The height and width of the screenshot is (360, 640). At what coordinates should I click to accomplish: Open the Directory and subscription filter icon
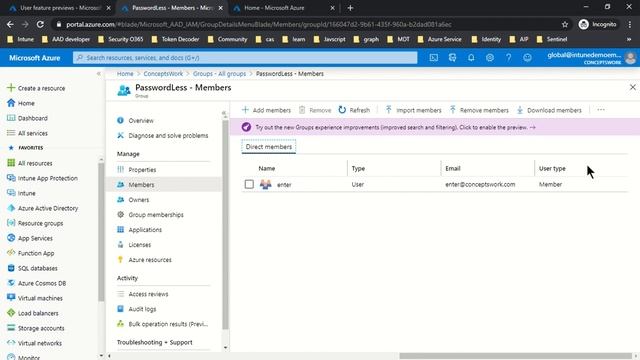click(x=452, y=58)
